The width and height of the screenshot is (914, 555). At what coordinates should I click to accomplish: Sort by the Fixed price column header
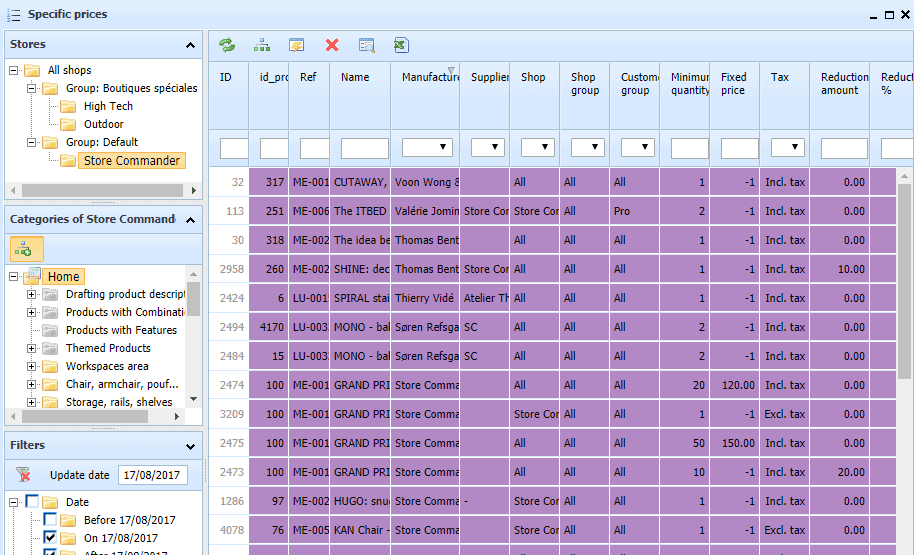tap(734, 83)
